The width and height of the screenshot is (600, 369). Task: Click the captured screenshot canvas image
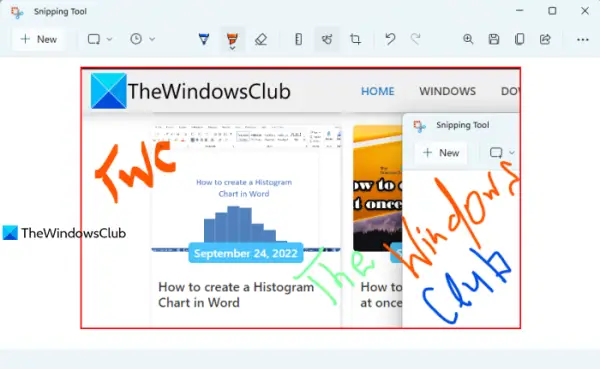click(x=300, y=198)
